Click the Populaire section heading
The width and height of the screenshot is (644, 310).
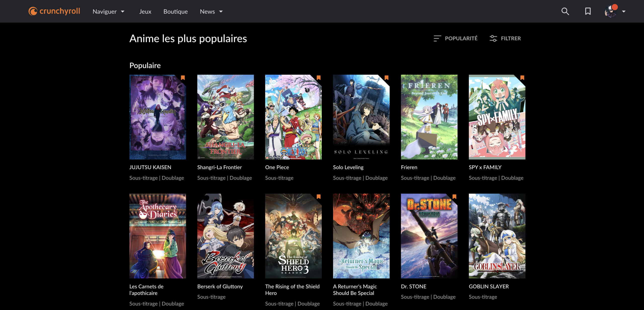tap(145, 65)
